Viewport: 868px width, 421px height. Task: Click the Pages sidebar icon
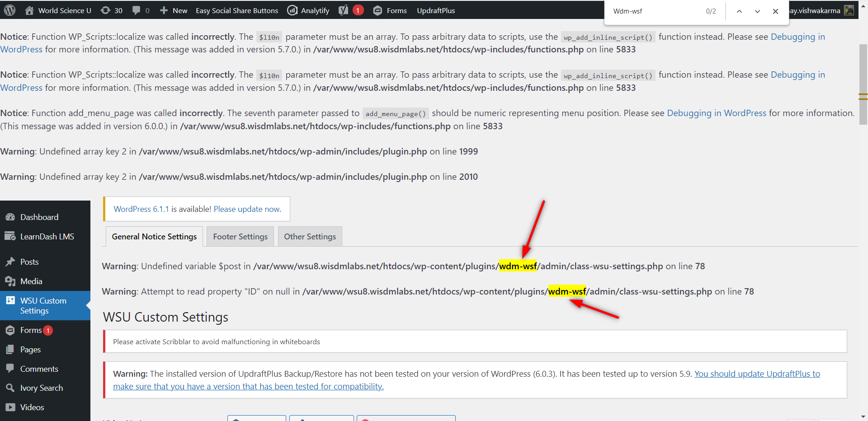10,349
